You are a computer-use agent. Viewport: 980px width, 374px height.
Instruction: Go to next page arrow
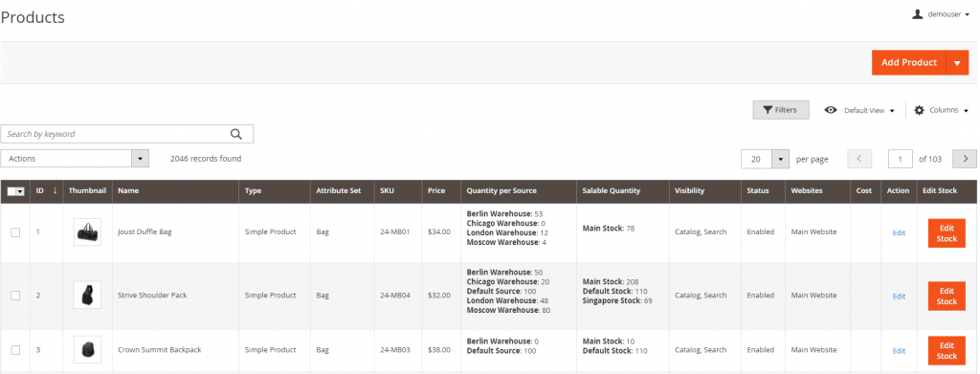(x=965, y=159)
